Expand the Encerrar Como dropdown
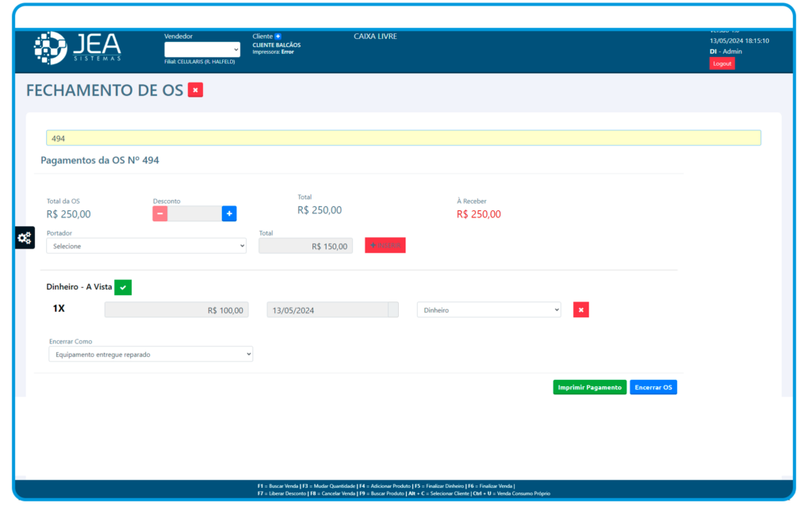Screen dimensions: 812x510 pos(150,354)
